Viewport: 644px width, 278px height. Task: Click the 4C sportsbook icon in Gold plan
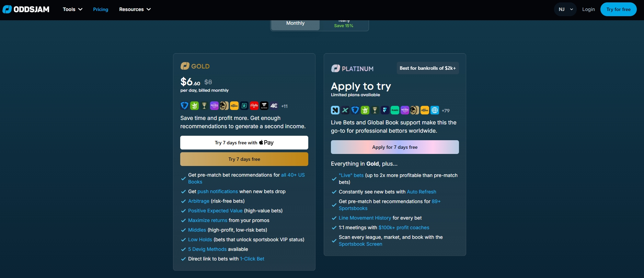(x=274, y=106)
